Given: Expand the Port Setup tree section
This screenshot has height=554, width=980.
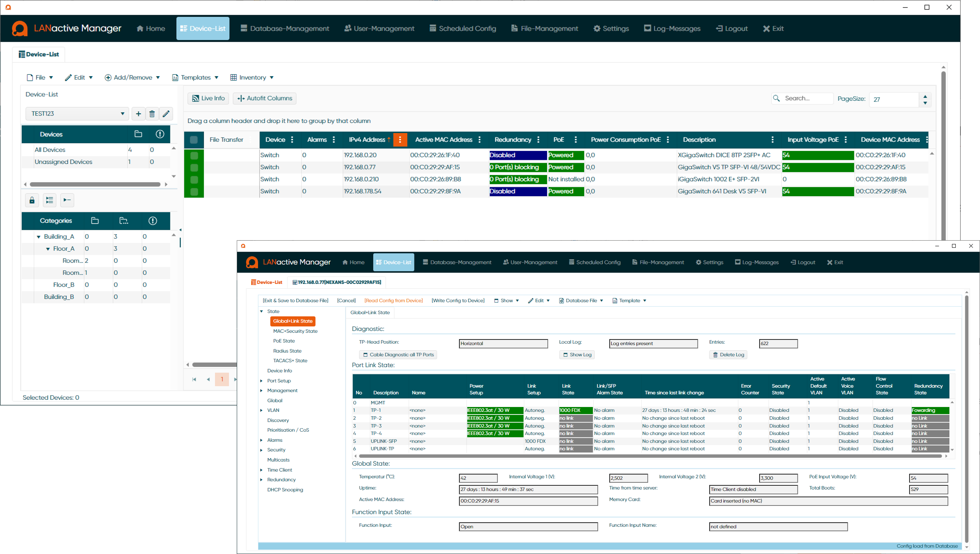Looking at the screenshot, I should pos(261,381).
